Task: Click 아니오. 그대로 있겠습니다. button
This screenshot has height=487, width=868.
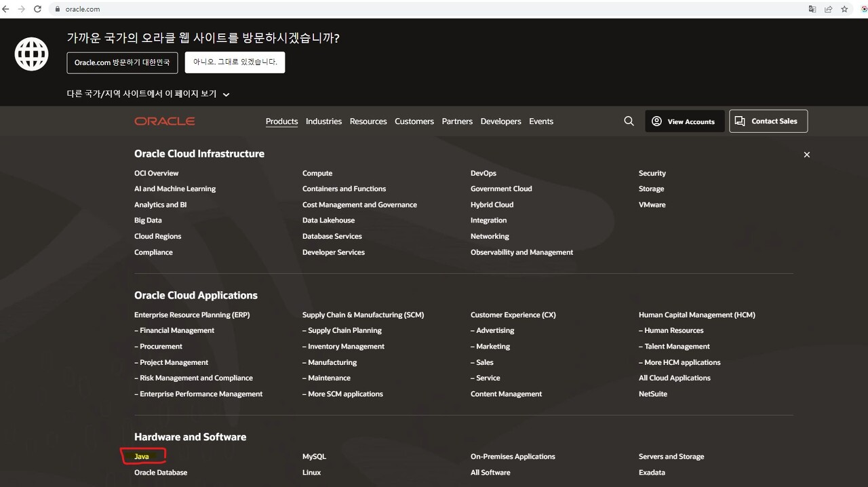Action: (235, 62)
